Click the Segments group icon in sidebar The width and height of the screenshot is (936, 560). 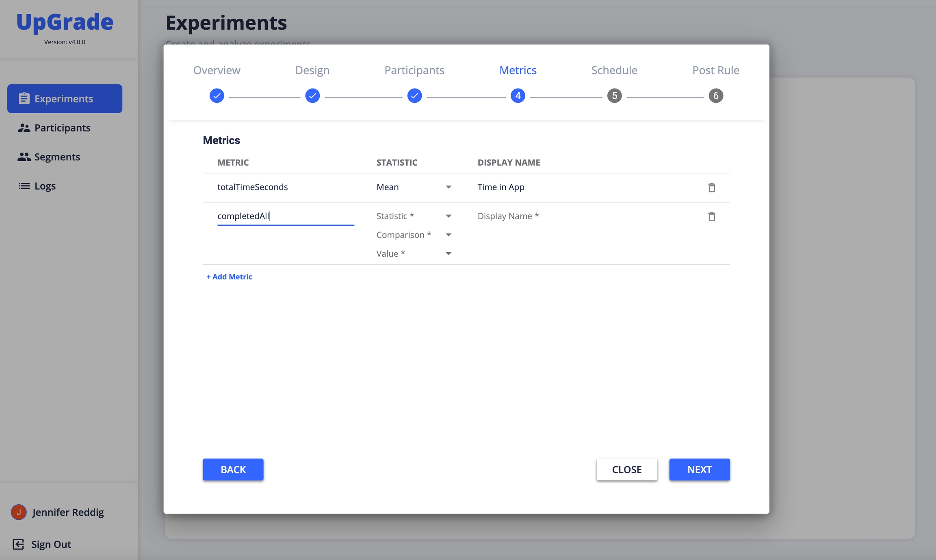click(x=24, y=157)
